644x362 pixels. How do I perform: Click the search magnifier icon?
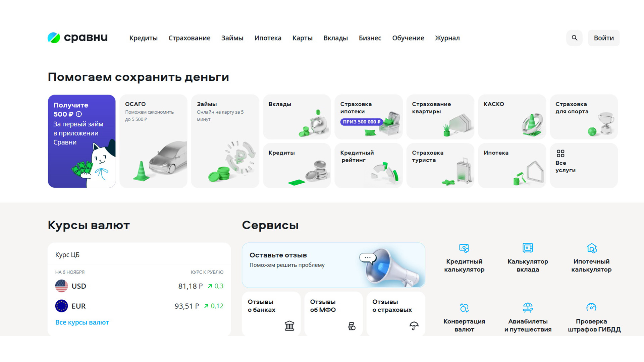pyautogui.click(x=574, y=38)
